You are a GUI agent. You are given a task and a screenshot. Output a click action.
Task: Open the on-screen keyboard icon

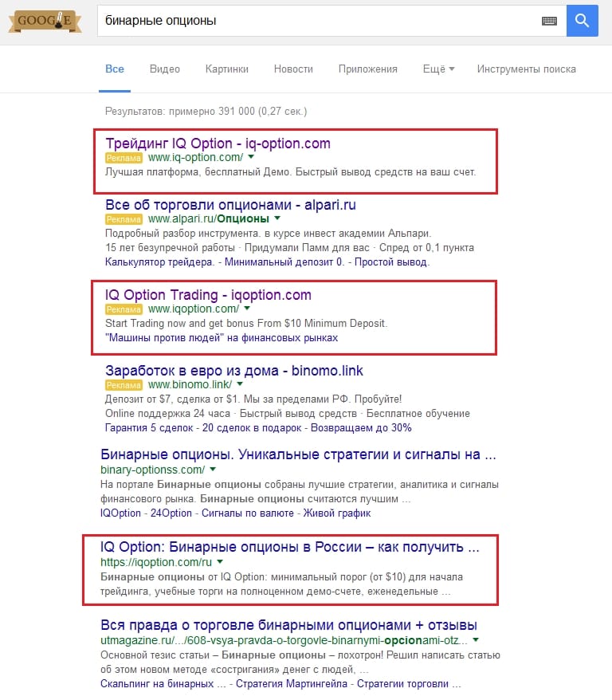[x=549, y=21]
